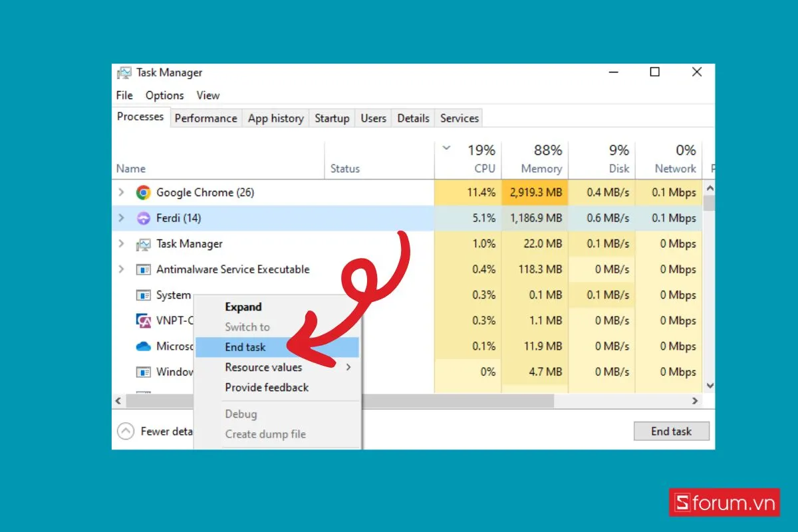
Task: Expand the Ferdi process tree
Action: [x=121, y=218]
